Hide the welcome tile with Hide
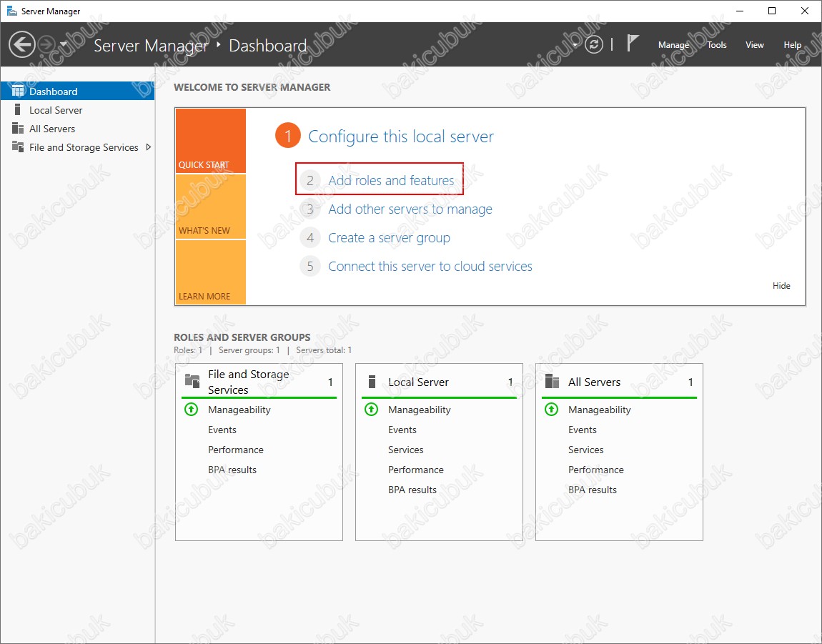 coord(781,286)
